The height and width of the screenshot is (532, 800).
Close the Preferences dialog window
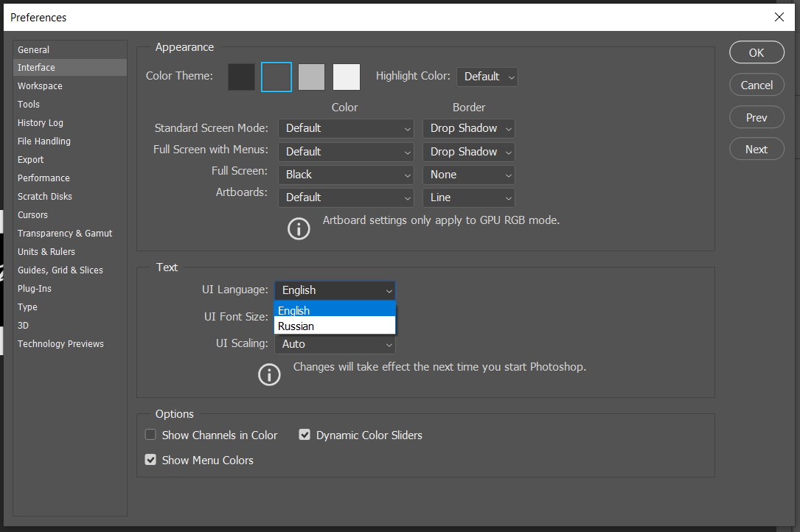pos(779,16)
